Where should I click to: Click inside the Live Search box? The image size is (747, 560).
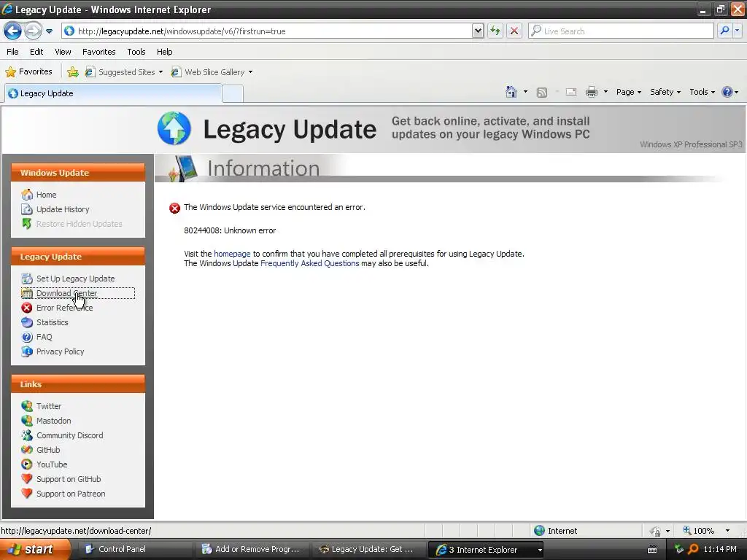tap(622, 31)
